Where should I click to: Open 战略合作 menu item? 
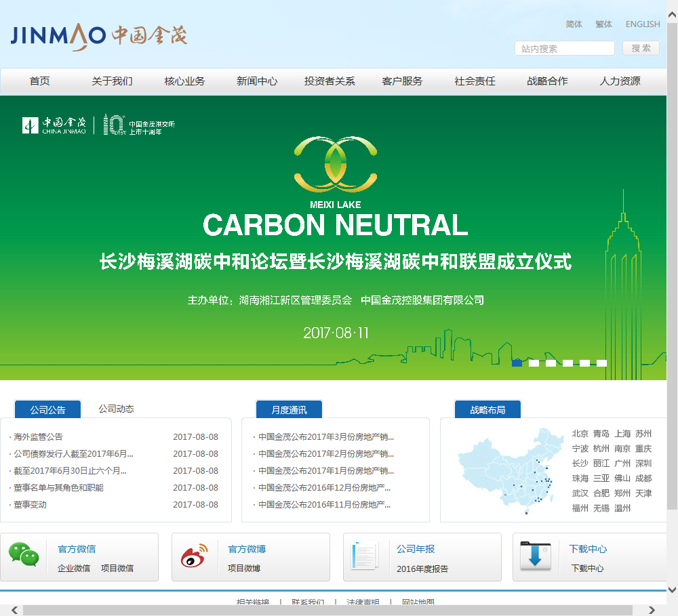pos(547,81)
